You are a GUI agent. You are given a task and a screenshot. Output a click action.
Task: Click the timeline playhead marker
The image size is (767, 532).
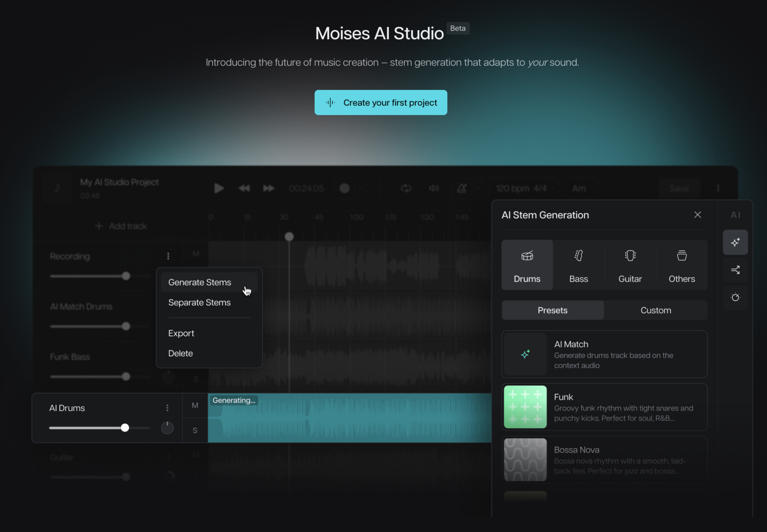click(289, 237)
